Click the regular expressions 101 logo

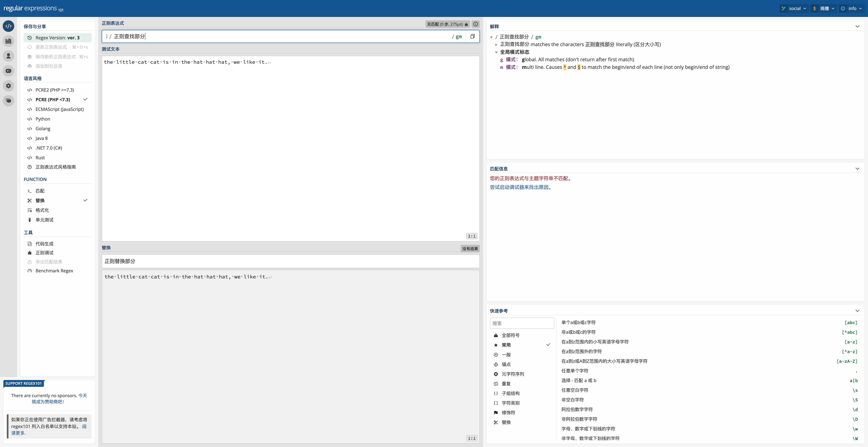(33, 8)
